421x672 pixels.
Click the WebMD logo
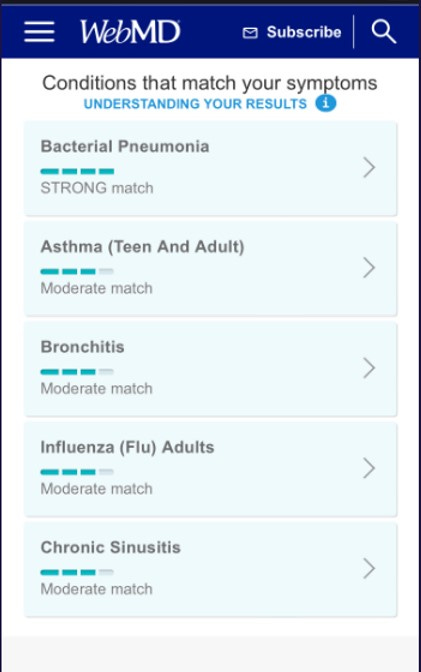(130, 32)
